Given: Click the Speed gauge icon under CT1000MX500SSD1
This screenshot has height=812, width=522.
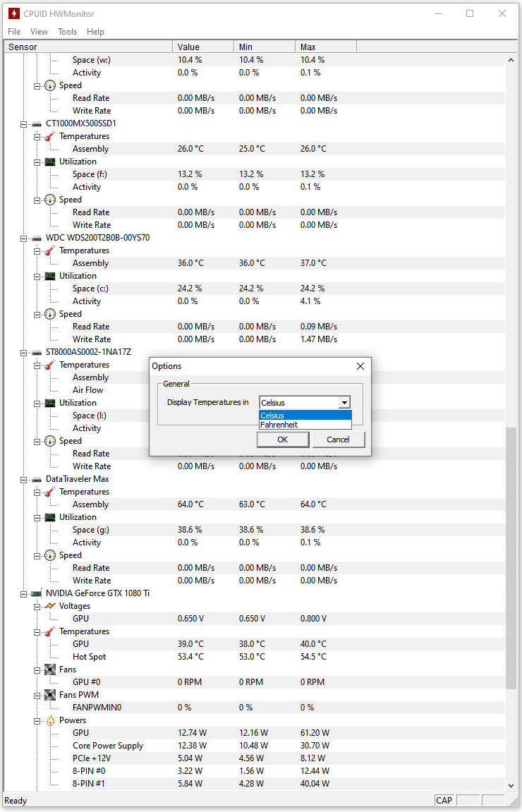Looking at the screenshot, I should (x=49, y=200).
